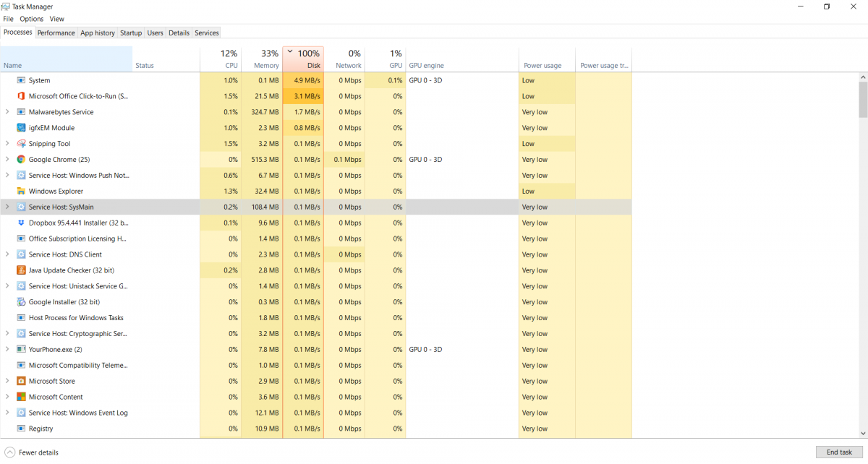Switch to the Users tab
868x464 pixels.
[x=155, y=33]
